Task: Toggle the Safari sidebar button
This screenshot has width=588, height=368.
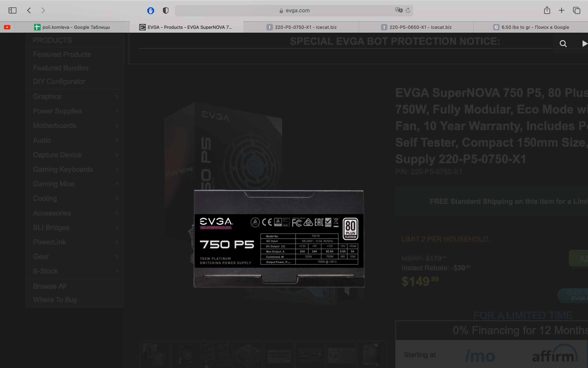Action: click(x=12, y=11)
